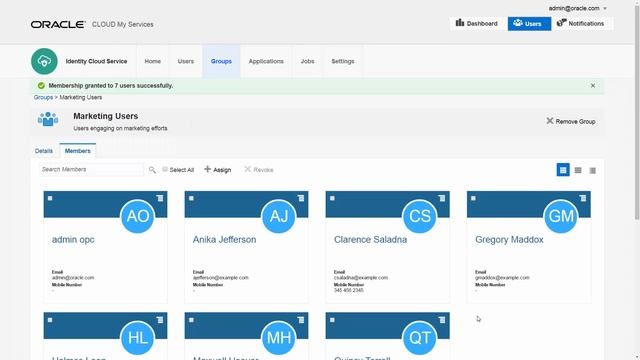Check the Gregory Maddox card checkbox

(x=473, y=198)
